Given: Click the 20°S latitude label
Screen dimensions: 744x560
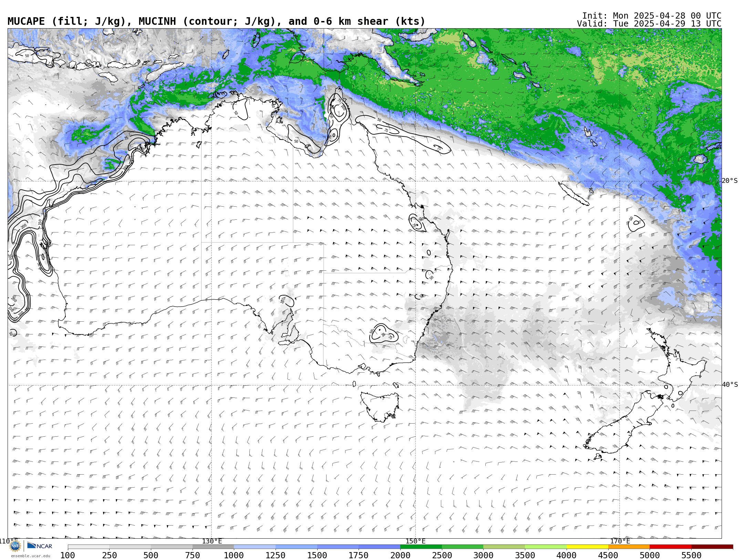Looking at the screenshot, I should [730, 181].
